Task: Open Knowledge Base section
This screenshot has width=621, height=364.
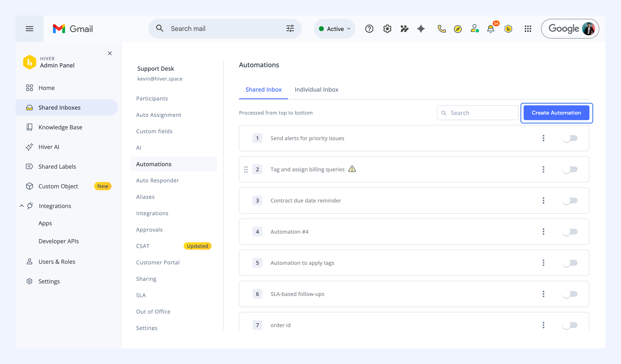Action: point(60,127)
